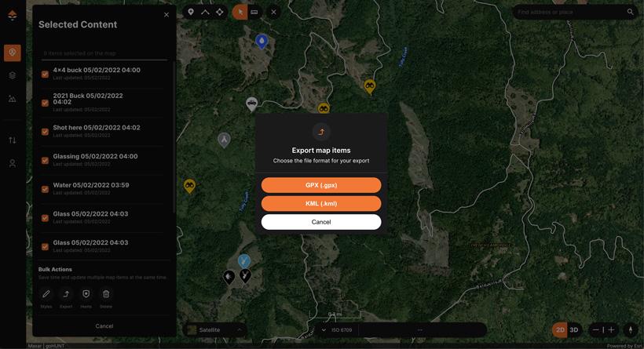Screen dimensions: 644x349
Task: Cancel the Export map items dialog
Action: (320, 222)
